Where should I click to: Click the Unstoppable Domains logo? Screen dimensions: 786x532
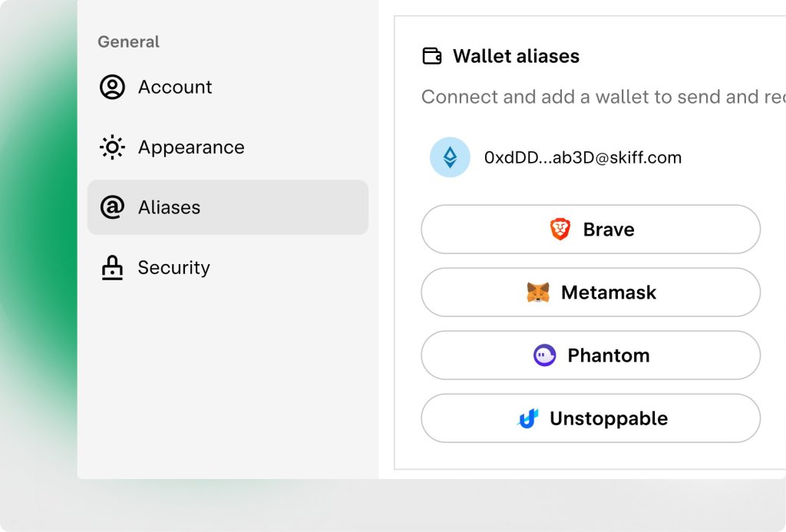pos(527,418)
